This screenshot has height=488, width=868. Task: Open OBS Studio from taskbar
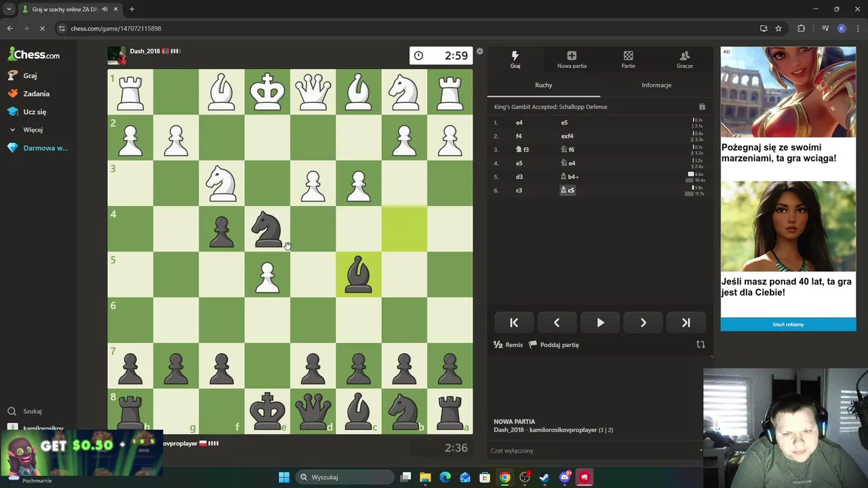coord(525,477)
